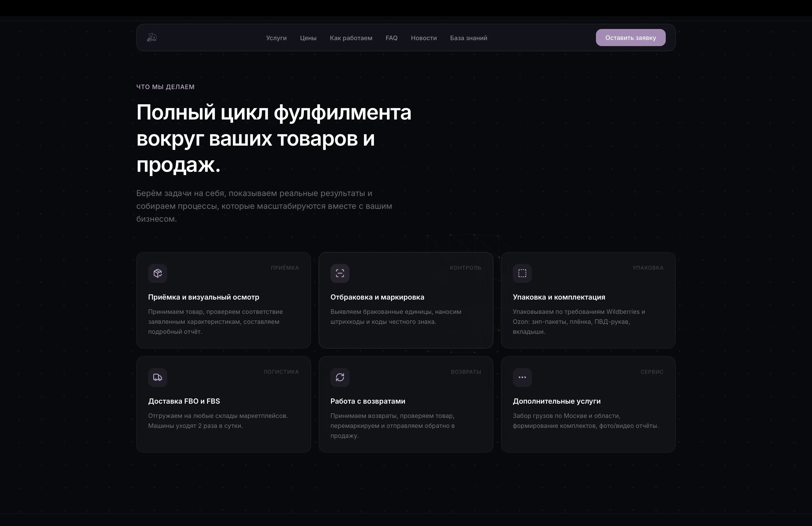Open the Услуги menu item
The width and height of the screenshot is (812, 526).
[276, 38]
